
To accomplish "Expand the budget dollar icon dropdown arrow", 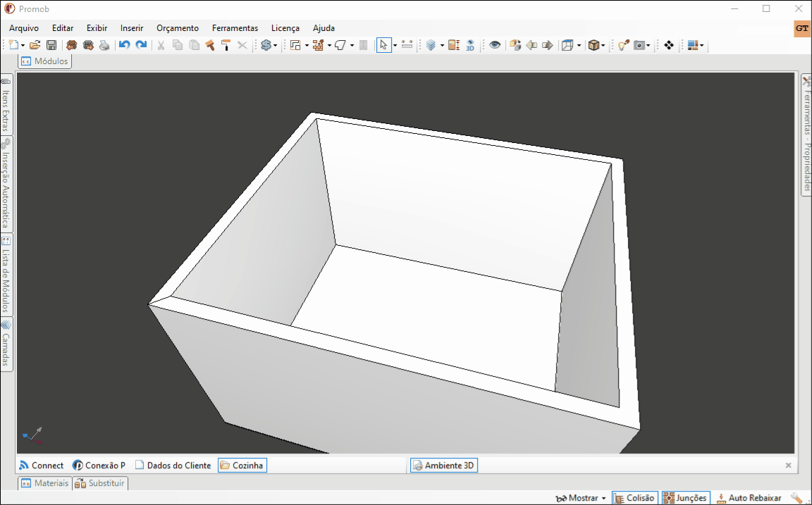I will [x=275, y=46].
